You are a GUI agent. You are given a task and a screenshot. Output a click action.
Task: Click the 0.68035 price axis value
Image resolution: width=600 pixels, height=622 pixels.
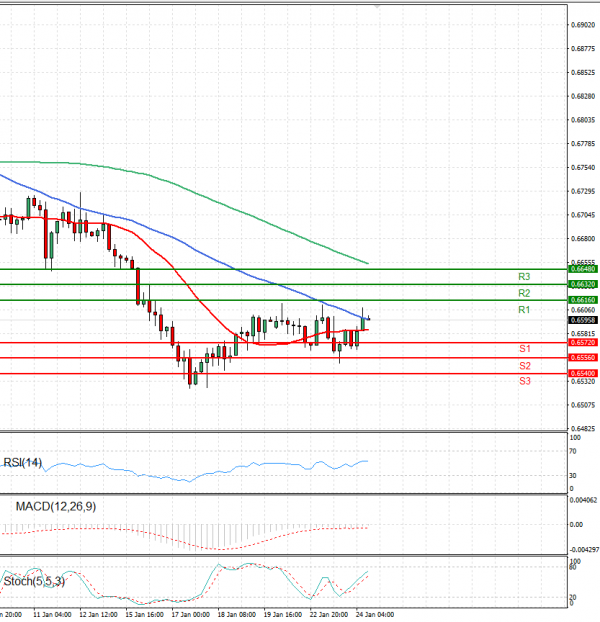coord(583,120)
